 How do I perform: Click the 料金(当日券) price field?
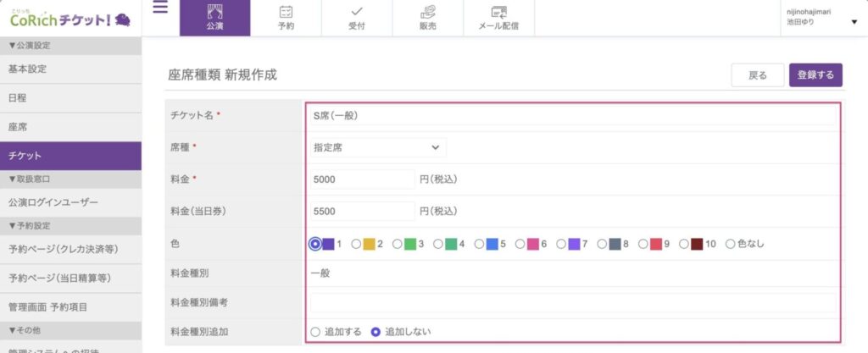(x=362, y=211)
